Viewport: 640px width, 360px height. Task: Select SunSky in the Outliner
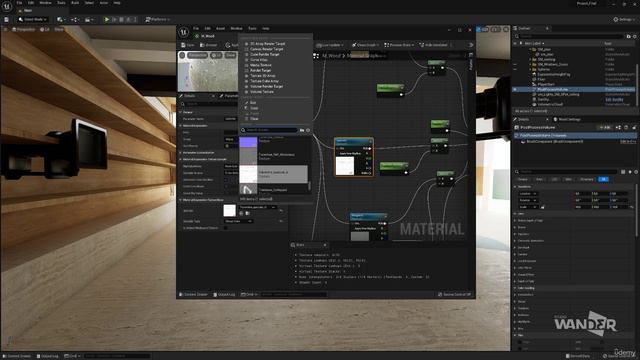tap(543, 99)
